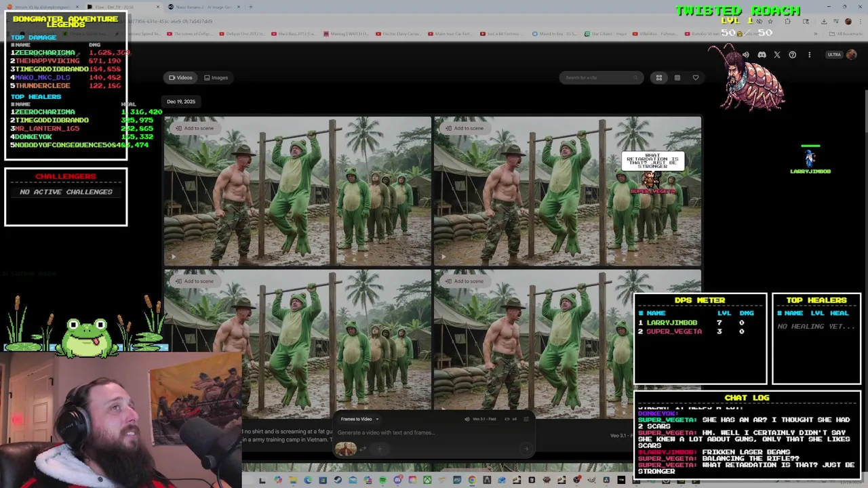Open the Xbox icon in the taskbar
Image resolution: width=868 pixels, height=488 pixels.
(x=427, y=480)
